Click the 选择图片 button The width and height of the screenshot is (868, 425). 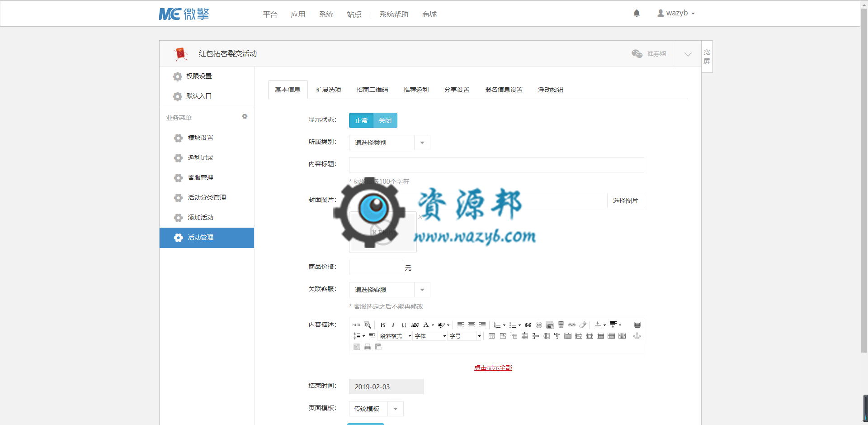pos(625,201)
